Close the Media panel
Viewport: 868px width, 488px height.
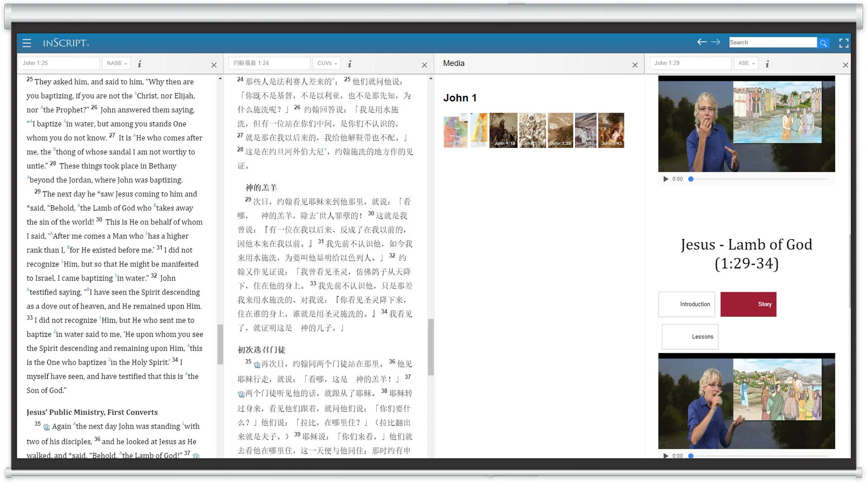[x=635, y=65]
